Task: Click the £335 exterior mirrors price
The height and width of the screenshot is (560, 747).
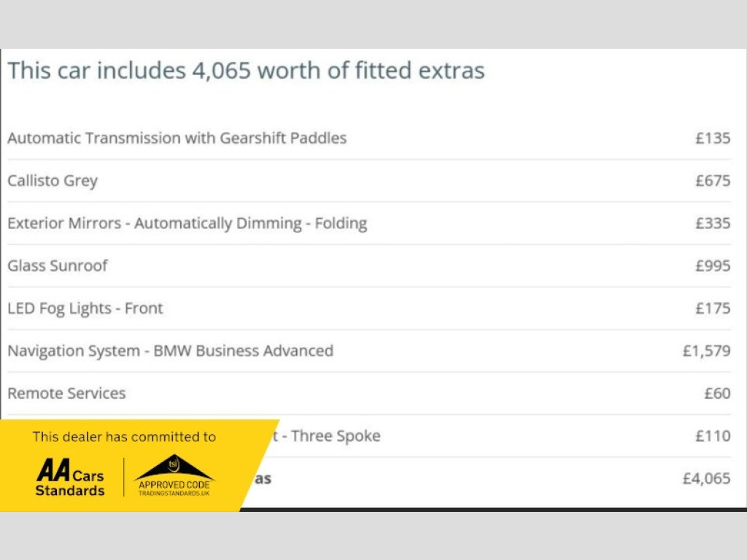Action: 713,223
